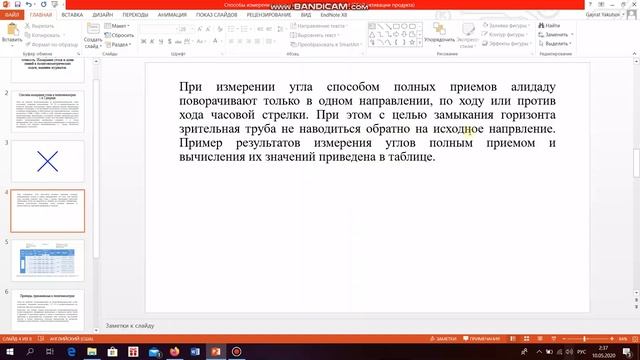Screen dimensions: 640x360
Task: Open font size dropdown
Action: (x=192, y=29)
